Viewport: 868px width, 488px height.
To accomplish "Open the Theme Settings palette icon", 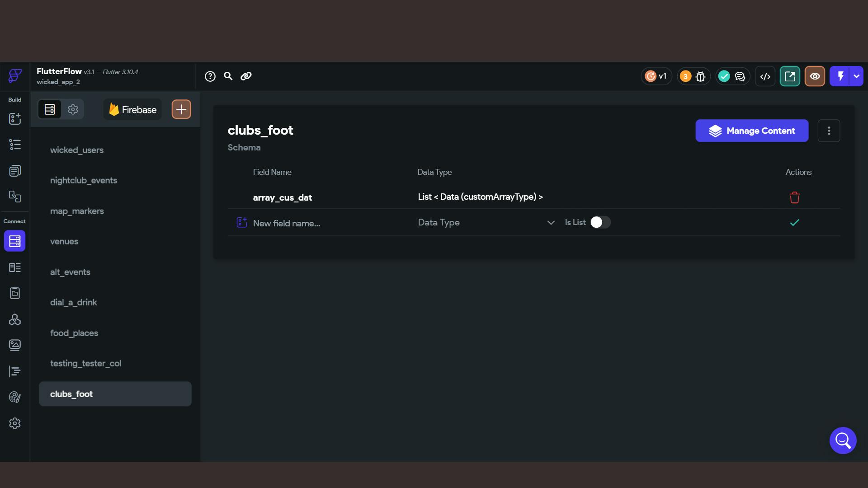I will (14, 397).
